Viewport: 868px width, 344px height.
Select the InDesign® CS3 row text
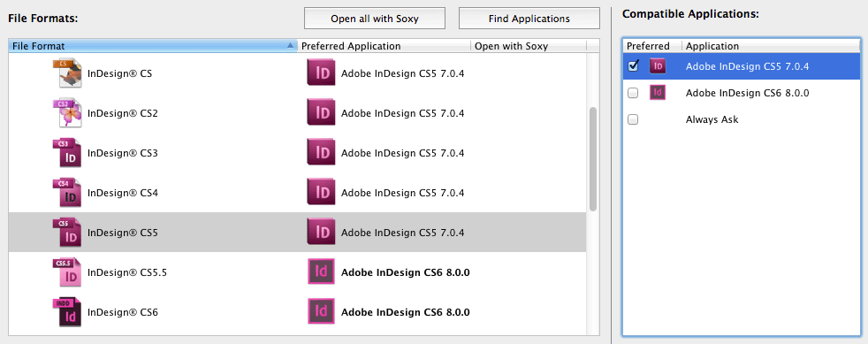pyautogui.click(x=123, y=154)
